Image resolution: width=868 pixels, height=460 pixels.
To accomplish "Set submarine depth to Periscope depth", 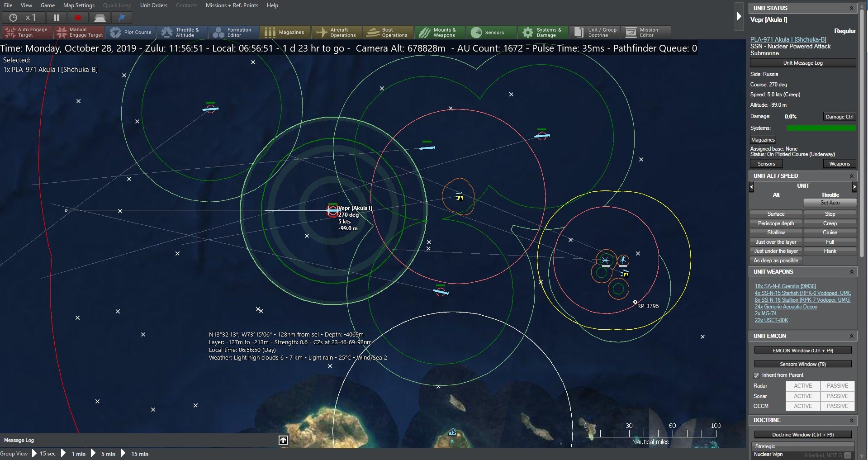I will click(775, 223).
